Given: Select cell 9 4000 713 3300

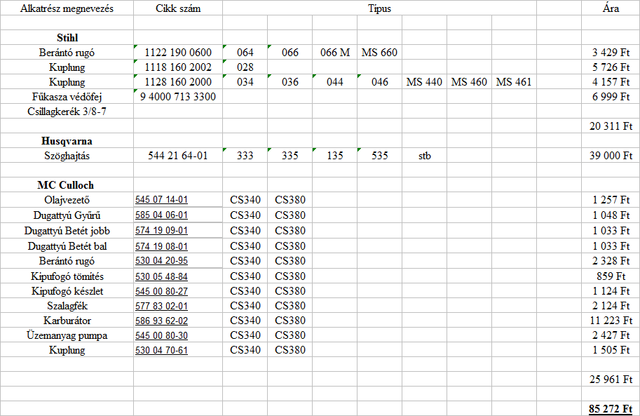Looking at the screenshot, I should tap(178, 97).
